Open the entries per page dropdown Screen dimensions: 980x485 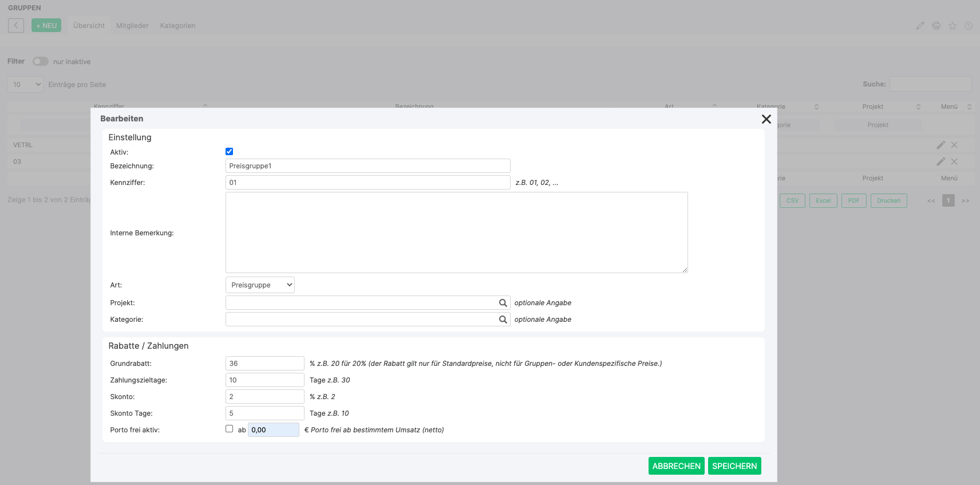point(25,85)
